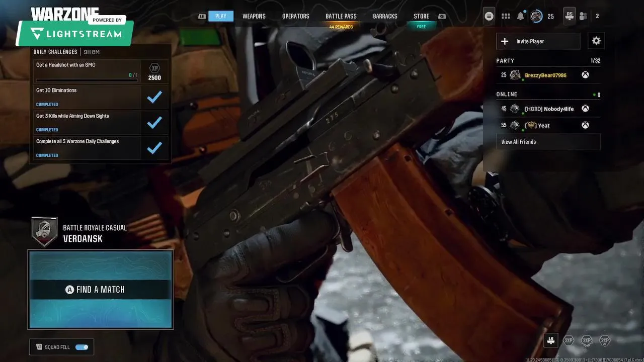Click the Xbox icon next to Nobody4life

585,109
